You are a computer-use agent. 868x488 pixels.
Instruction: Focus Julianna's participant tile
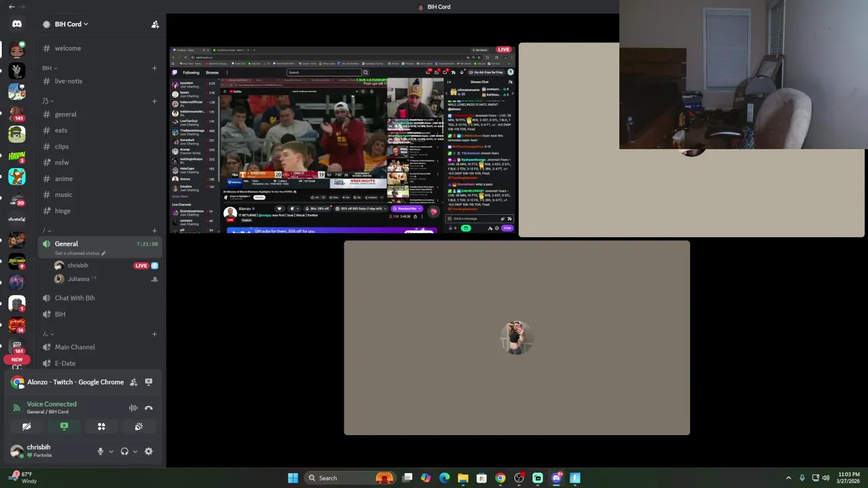click(x=517, y=338)
